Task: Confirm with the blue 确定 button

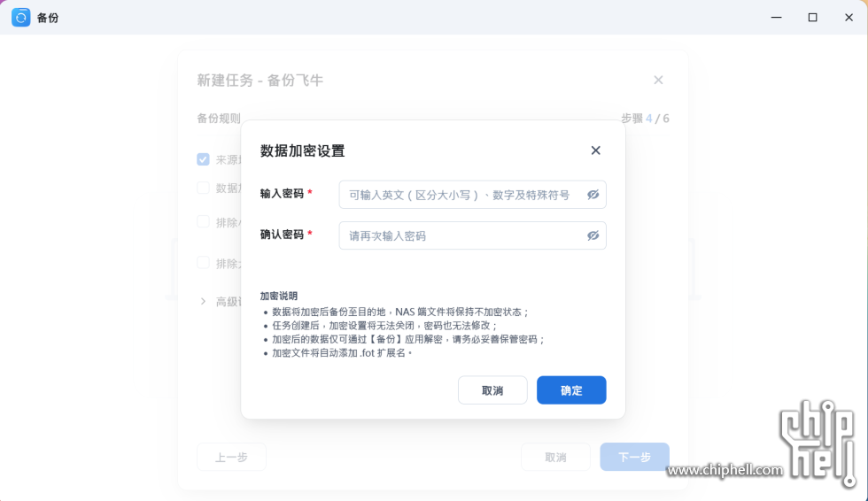Action: [571, 390]
